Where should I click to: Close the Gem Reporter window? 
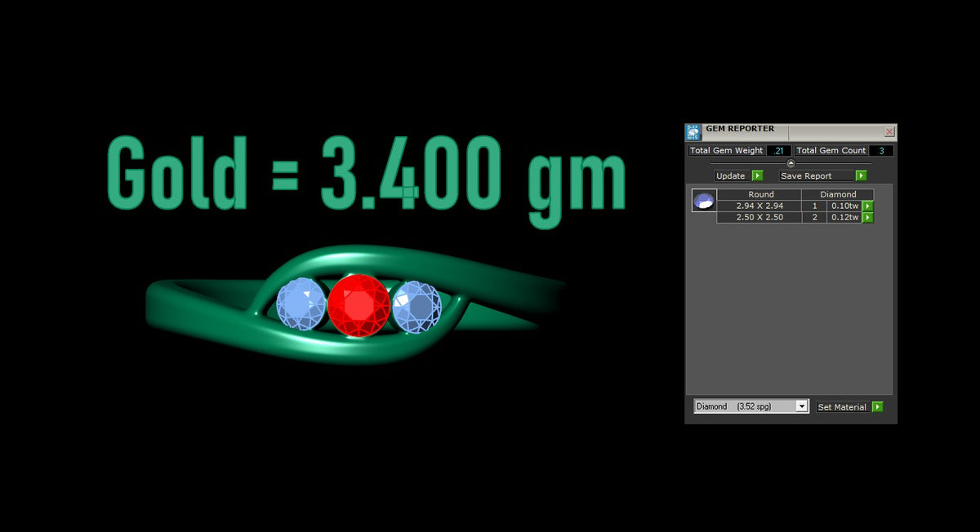pyautogui.click(x=889, y=131)
